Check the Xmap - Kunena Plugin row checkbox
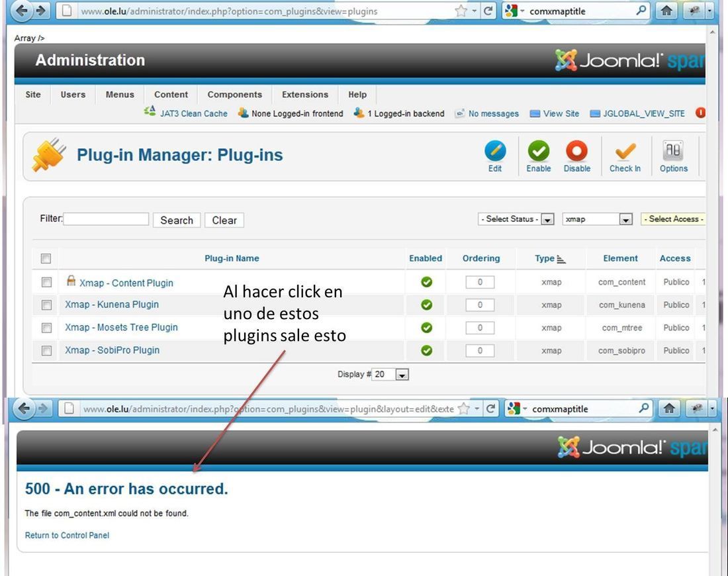 tap(46, 305)
